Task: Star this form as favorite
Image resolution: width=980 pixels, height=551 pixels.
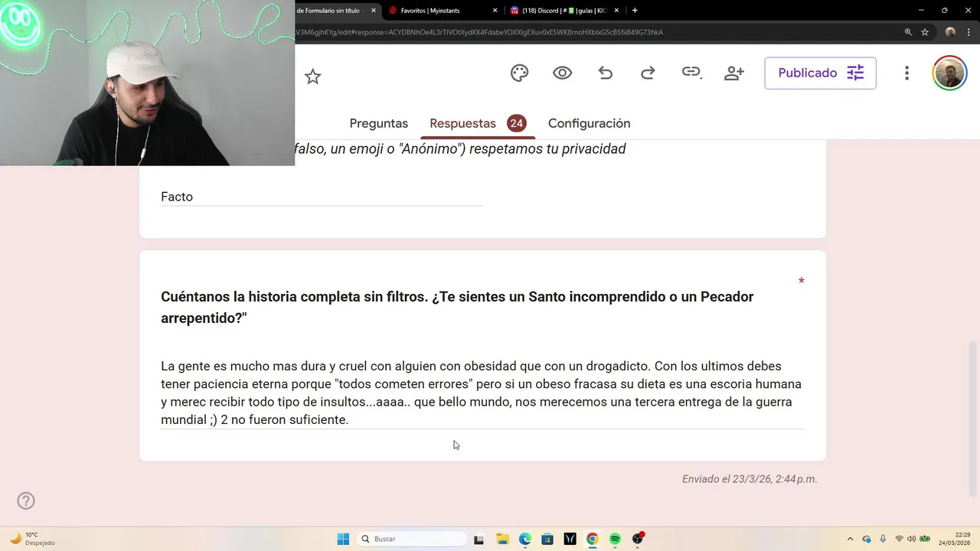Action: (x=312, y=77)
